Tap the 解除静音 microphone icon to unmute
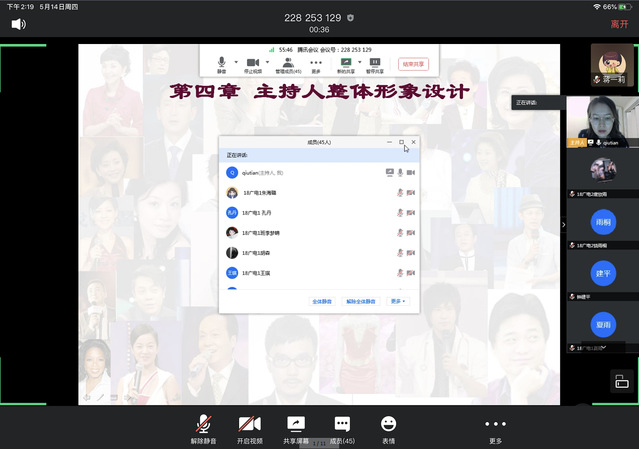Viewport: 639px width, 449px height. tap(203, 425)
